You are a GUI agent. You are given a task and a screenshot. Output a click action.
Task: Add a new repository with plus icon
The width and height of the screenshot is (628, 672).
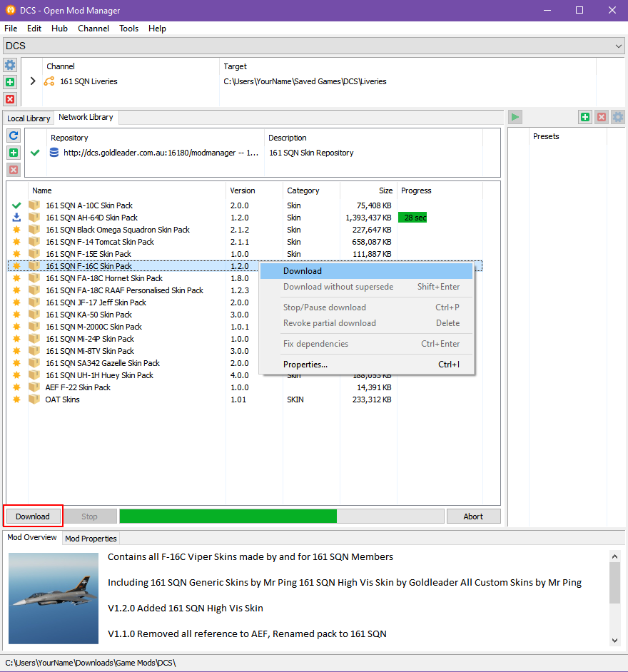click(x=13, y=153)
